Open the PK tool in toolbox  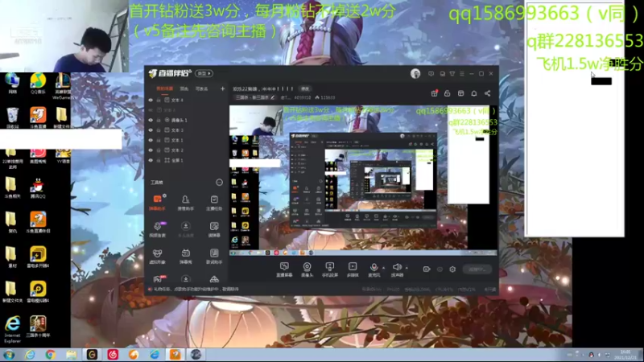click(158, 279)
